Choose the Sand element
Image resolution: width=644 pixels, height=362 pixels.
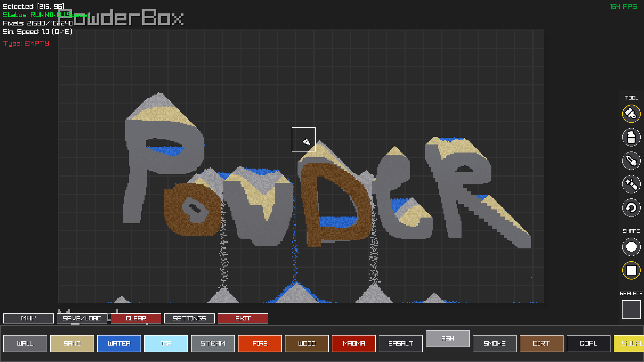click(72, 343)
